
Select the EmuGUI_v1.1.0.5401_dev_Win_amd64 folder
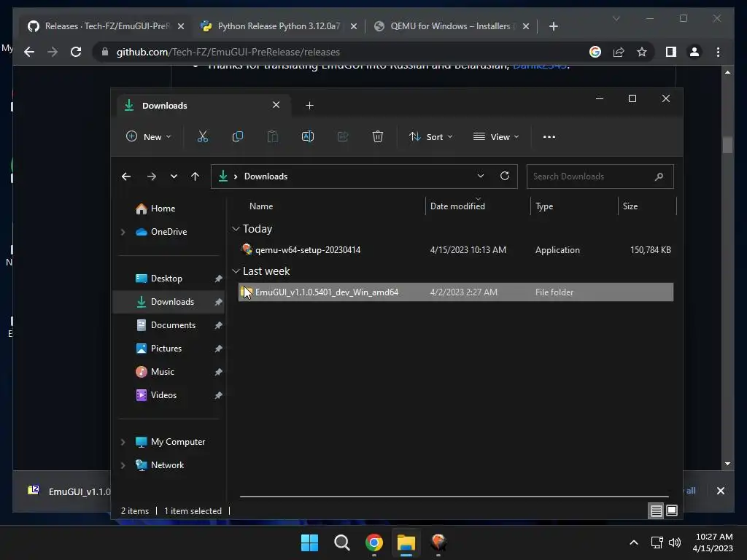pyautogui.click(x=456, y=292)
